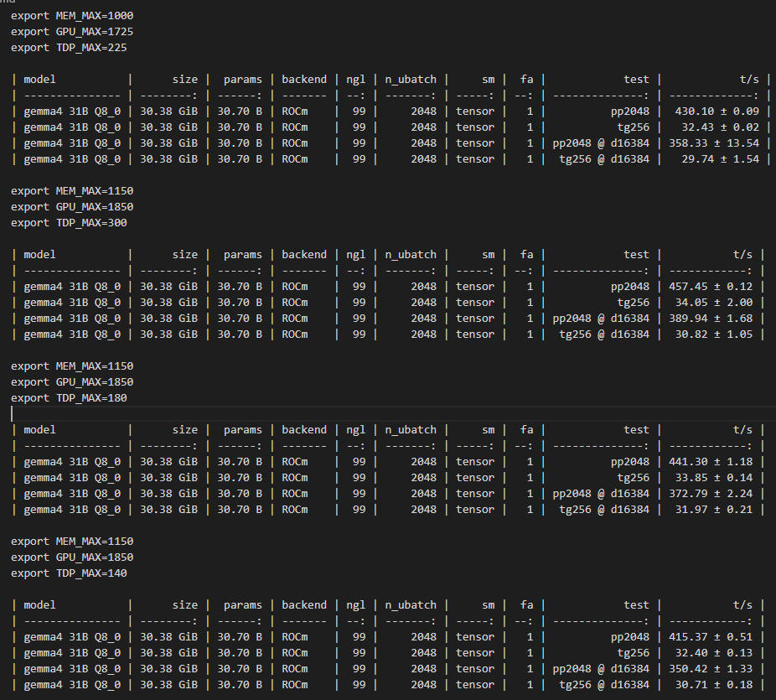Image resolution: width=776 pixels, height=700 pixels.
Task: Click 'pp2048 @ d16384' in the 358.33 row
Action: click(x=601, y=143)
